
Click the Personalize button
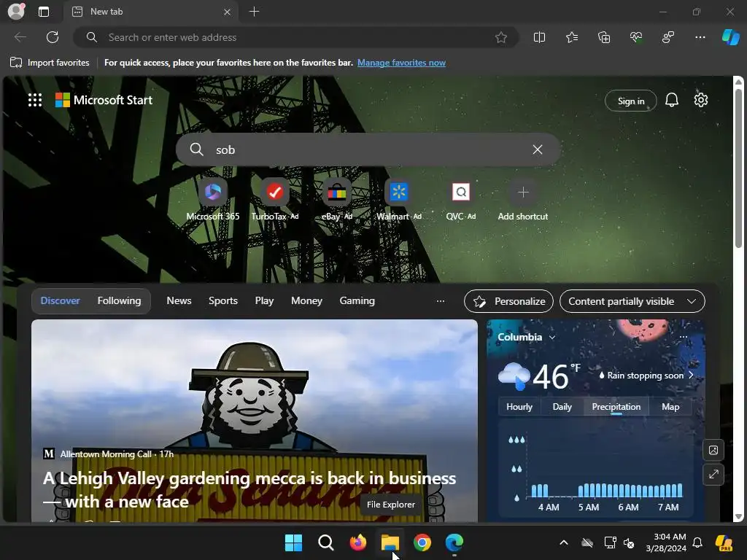coord(508,301)
